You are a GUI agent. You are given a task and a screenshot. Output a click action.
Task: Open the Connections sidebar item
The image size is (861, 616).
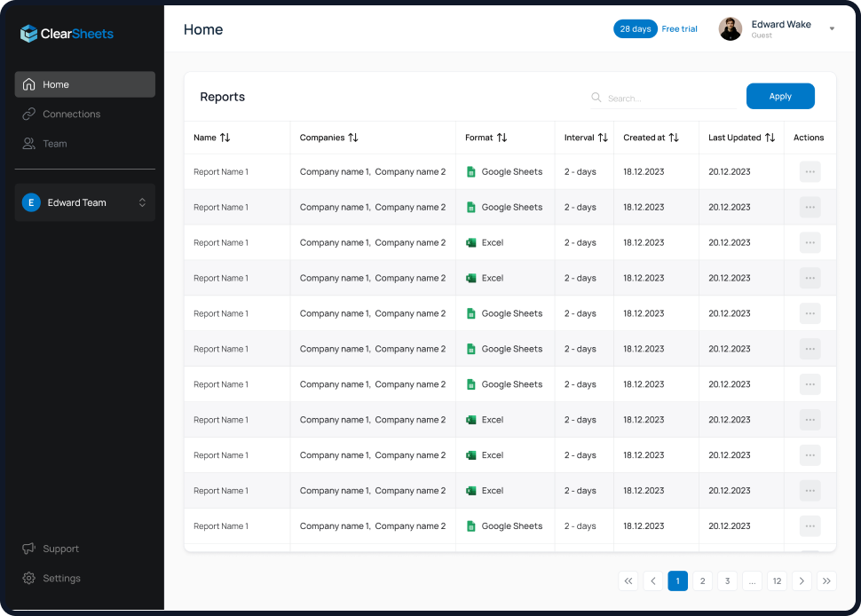(84, 114)
